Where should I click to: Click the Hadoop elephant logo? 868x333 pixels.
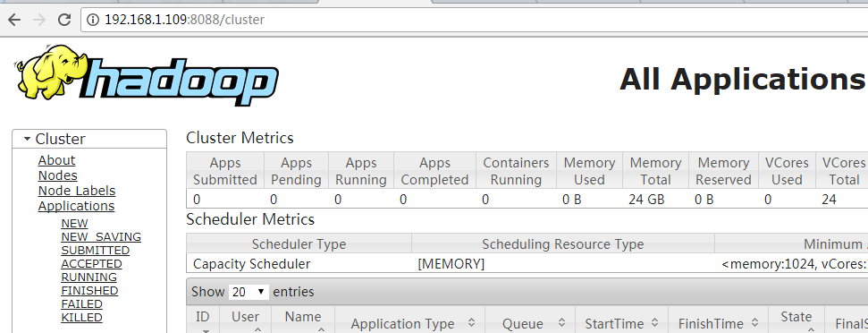click(x=146, y=75)
